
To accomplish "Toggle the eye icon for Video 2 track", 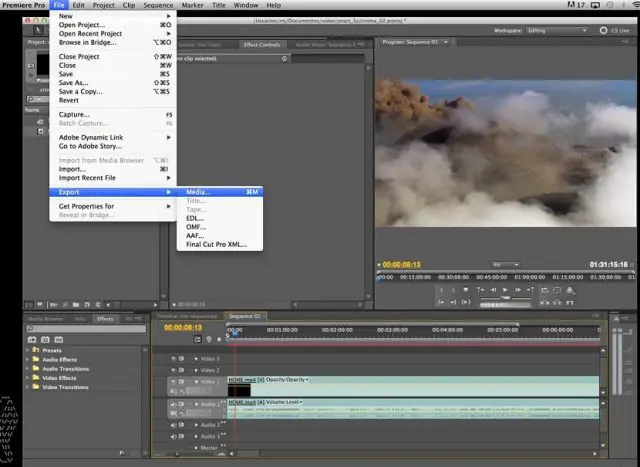I will tap(173, 370).
